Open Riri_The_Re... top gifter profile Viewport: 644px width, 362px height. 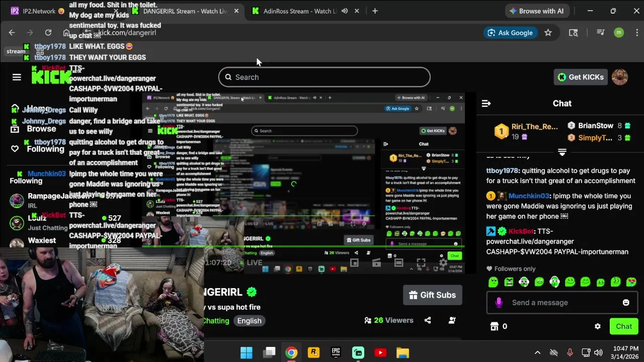click(534, 127)
